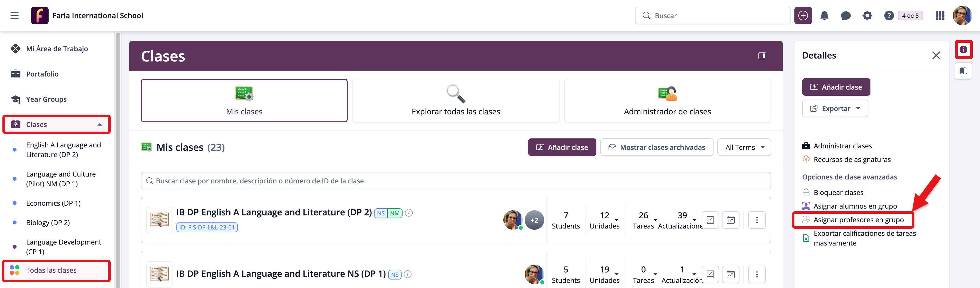Viewport: 980px width, 288px height.
Task: Open the apps grid launcher icon
Action: 940,16
